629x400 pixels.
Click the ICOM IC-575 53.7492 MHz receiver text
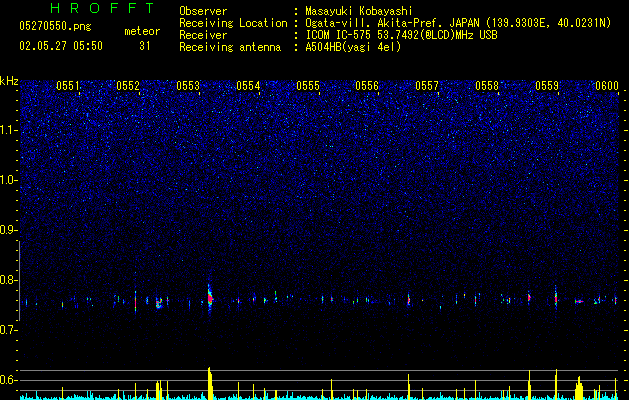click(x=402, y=35)
